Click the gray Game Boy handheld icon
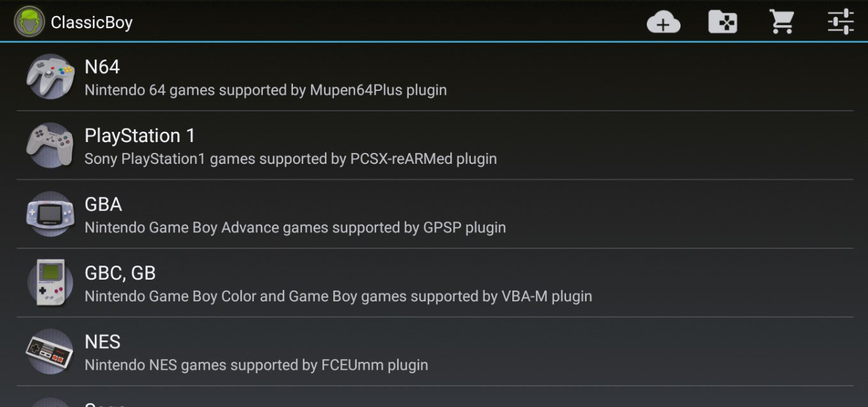 (51, 283)
